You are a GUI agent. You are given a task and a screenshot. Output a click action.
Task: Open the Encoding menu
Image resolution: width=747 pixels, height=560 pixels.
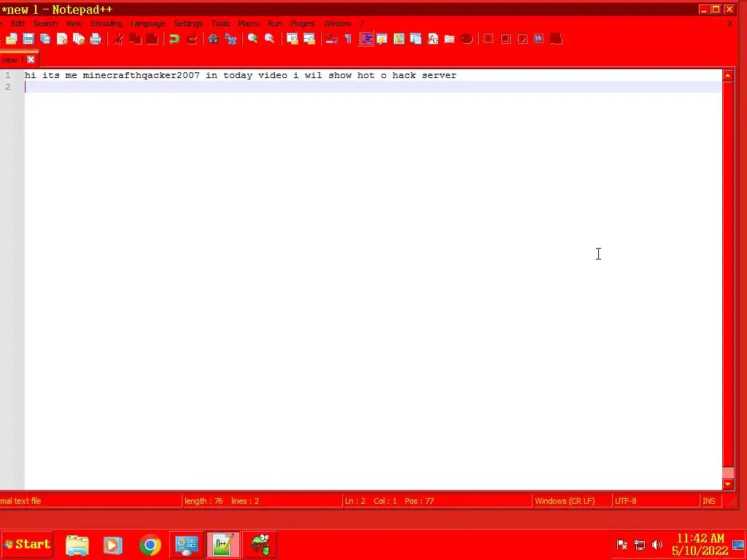coord(107,23)
